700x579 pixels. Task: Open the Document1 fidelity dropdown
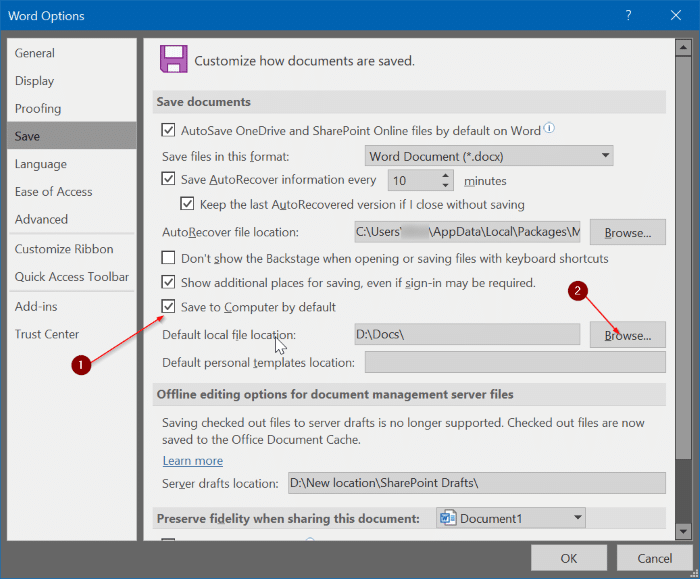(x=511, y=518)
